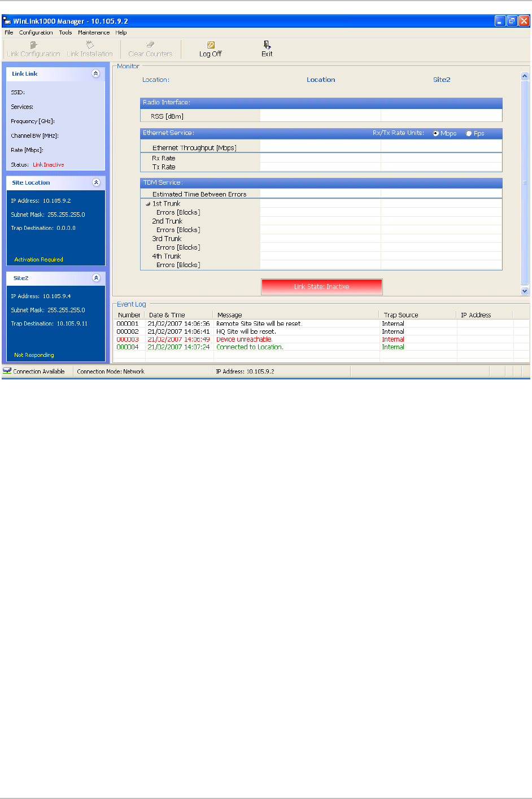The image size is (532, 799).
Task: Click the Clear Counters toolbar icon
Action: click(150, 45)
